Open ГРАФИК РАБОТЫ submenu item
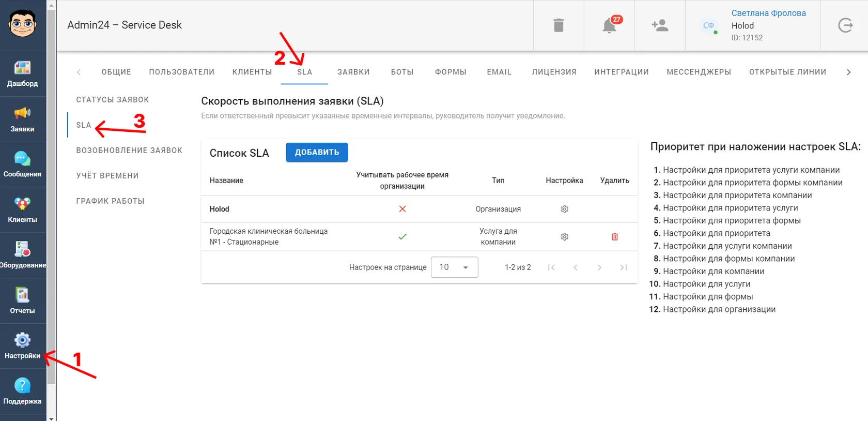The width and height of the screenshot is (868, 421). tap(110, 201)
